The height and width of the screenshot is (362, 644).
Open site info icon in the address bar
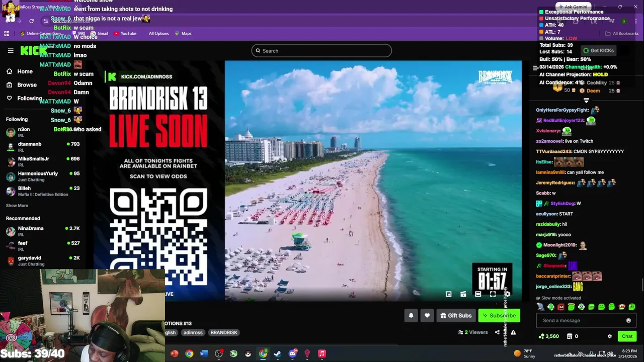coord(46,21)
